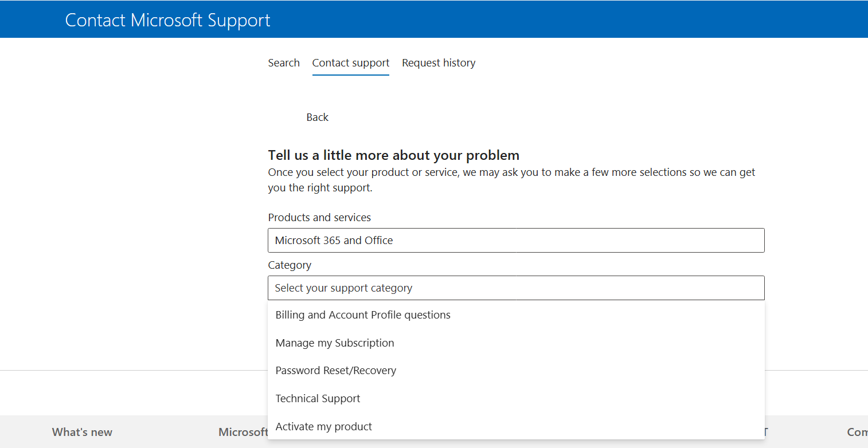
Task: Go back using the Back link
Action: (x=317, y=117)
